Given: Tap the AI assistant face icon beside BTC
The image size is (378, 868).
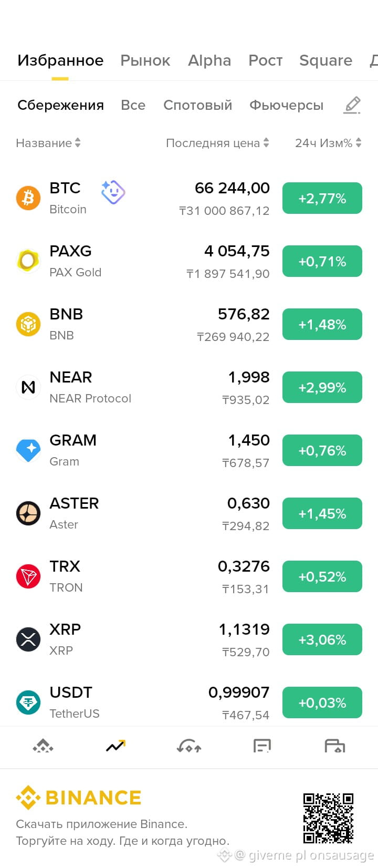Looking at the screenshot, I should [x=113, y=192].
